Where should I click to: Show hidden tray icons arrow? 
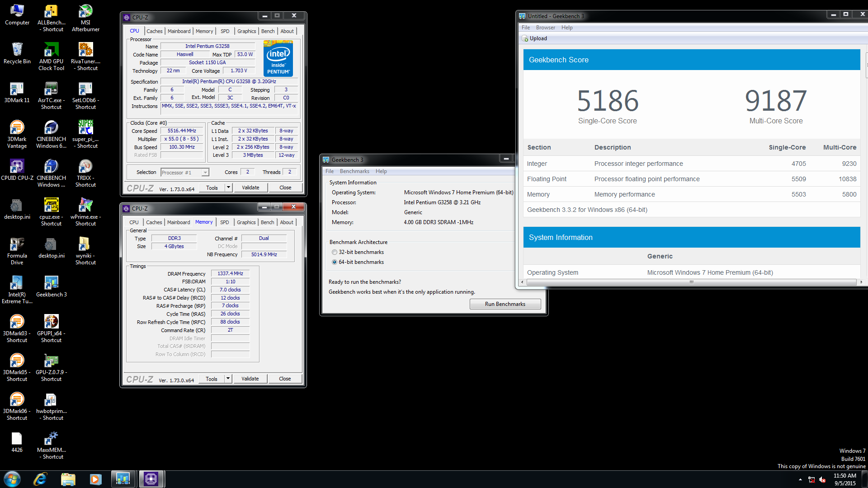tap(800, 479)
